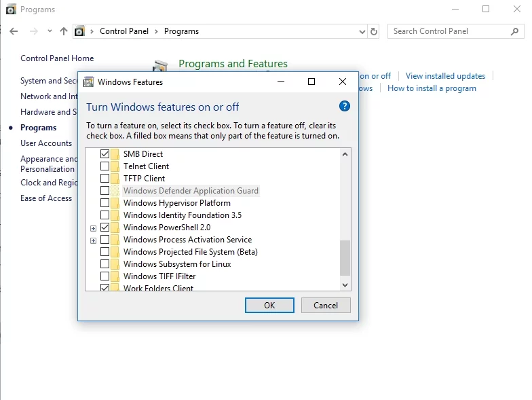The image size is (532, 400).
Task: Check Windows Process Activation Service checkbox
Action: click(104, 239)
